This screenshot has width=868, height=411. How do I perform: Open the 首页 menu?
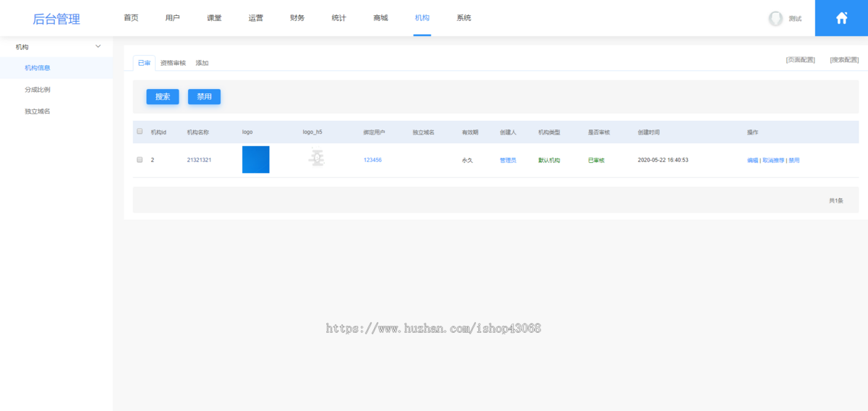click(x=131, y=18)
